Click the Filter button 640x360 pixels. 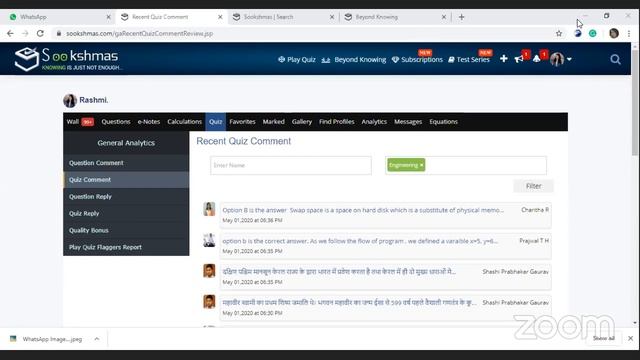point(533,186)
